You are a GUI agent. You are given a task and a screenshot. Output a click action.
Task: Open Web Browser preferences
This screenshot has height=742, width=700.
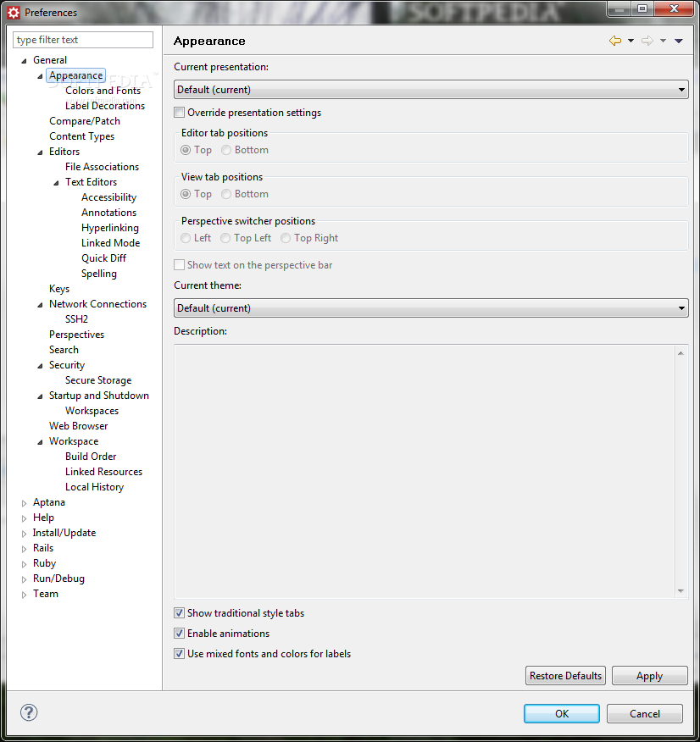tap(78, 426)
